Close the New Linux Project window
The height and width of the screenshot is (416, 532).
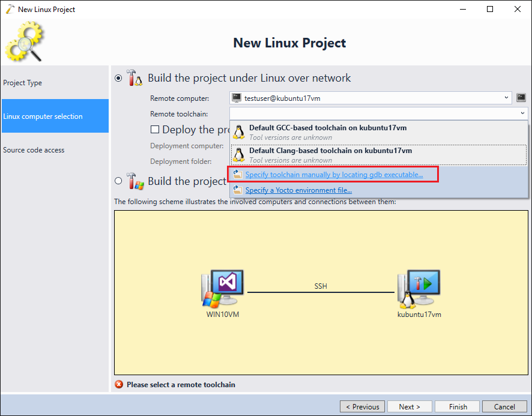click(x=518, y=9)
